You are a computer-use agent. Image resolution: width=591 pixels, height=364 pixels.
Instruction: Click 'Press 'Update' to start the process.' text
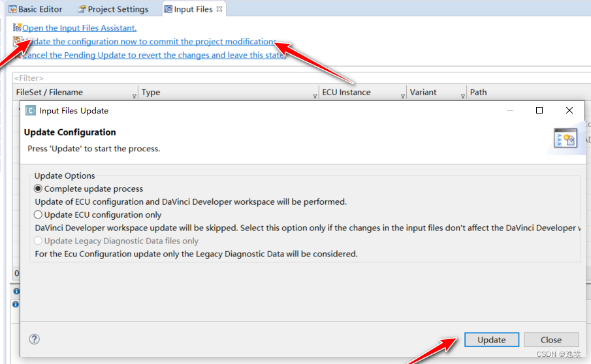(94, 149)
